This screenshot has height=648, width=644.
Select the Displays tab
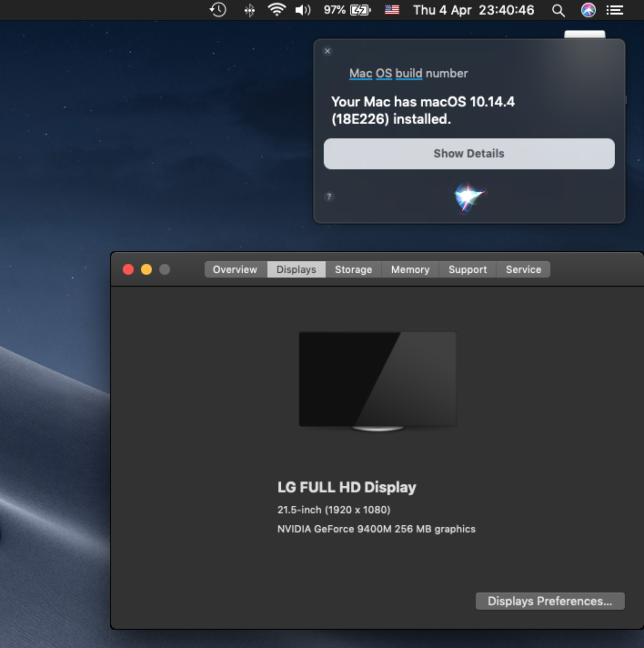297,269
